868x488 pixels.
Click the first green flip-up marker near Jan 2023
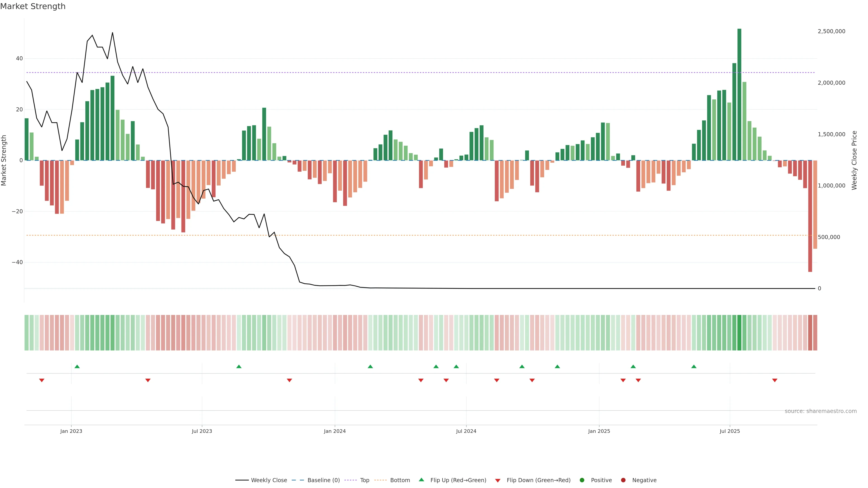click(x=77, y=366)
